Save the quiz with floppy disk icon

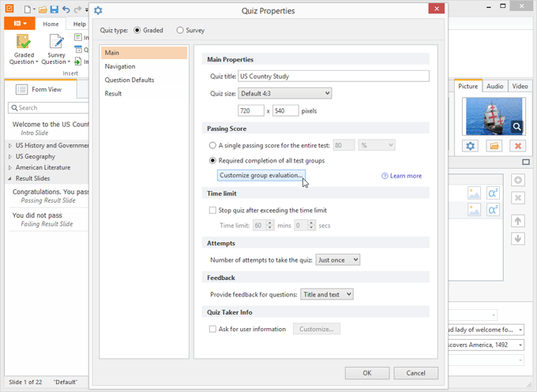[54, 9]
